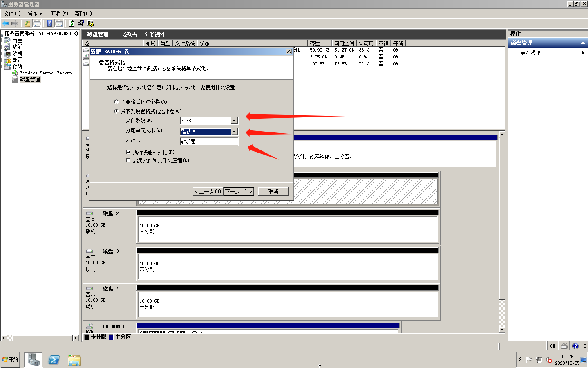Open the 操作 menu
The width and height of the screenshot is (588, 368).
pos(36,13)
